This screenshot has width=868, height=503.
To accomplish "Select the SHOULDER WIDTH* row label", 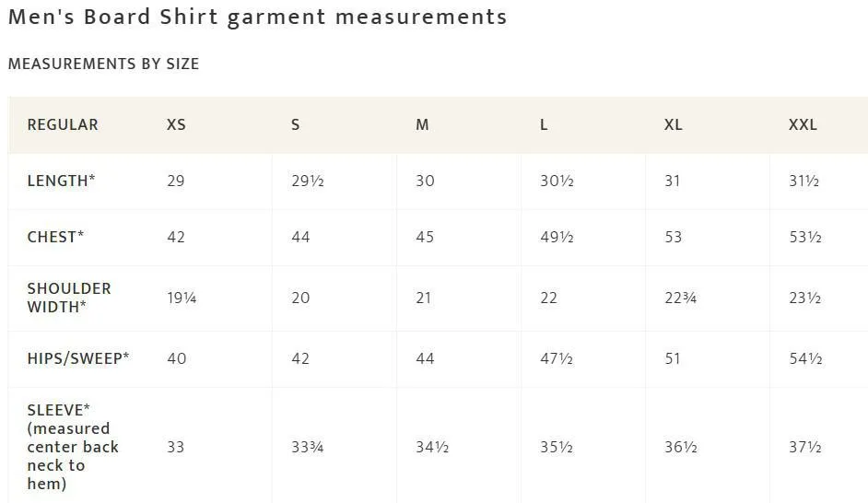I will click(69, 298).
